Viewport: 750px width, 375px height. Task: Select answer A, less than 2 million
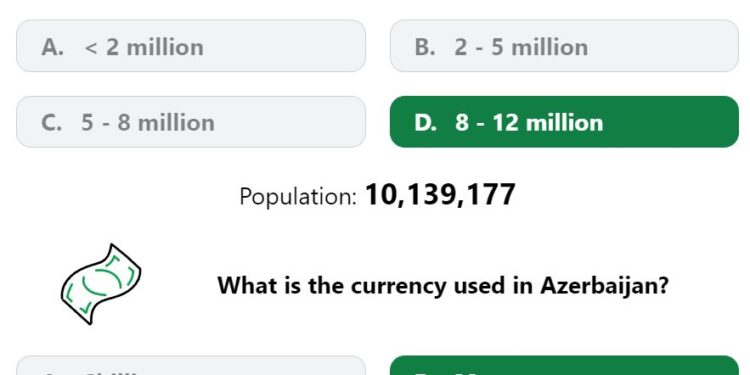point(191,46)
